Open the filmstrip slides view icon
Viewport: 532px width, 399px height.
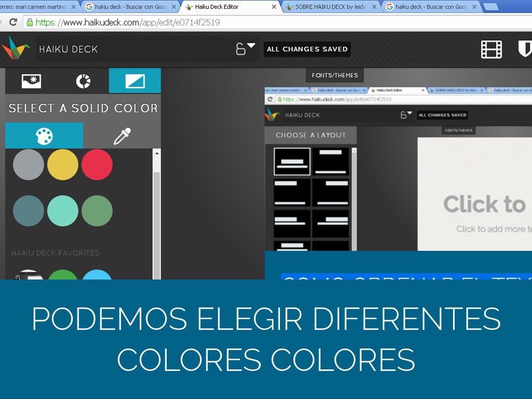pyautogui.click(x=491, y=49)
